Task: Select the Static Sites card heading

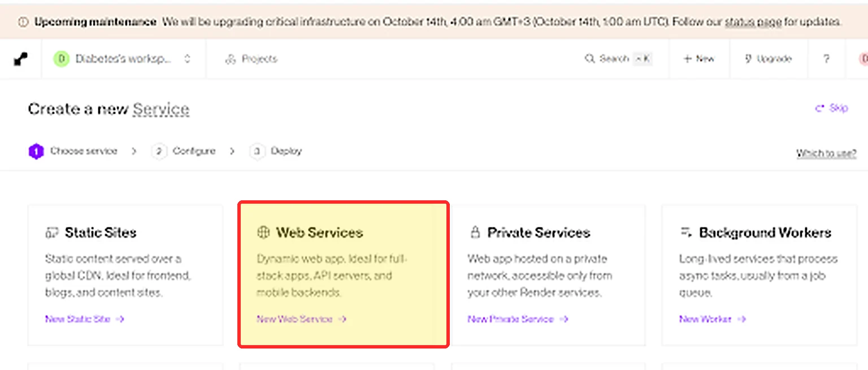Action: 101,233
